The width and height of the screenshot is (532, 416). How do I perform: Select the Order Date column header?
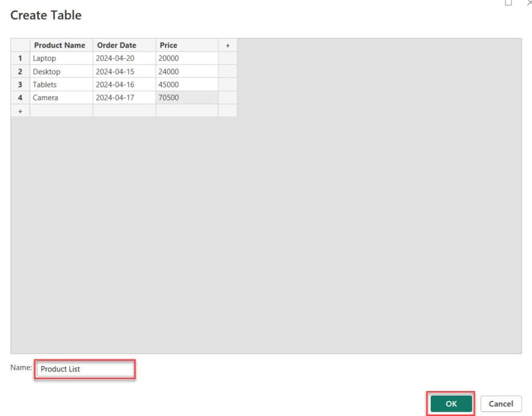(x=124, y=45)
